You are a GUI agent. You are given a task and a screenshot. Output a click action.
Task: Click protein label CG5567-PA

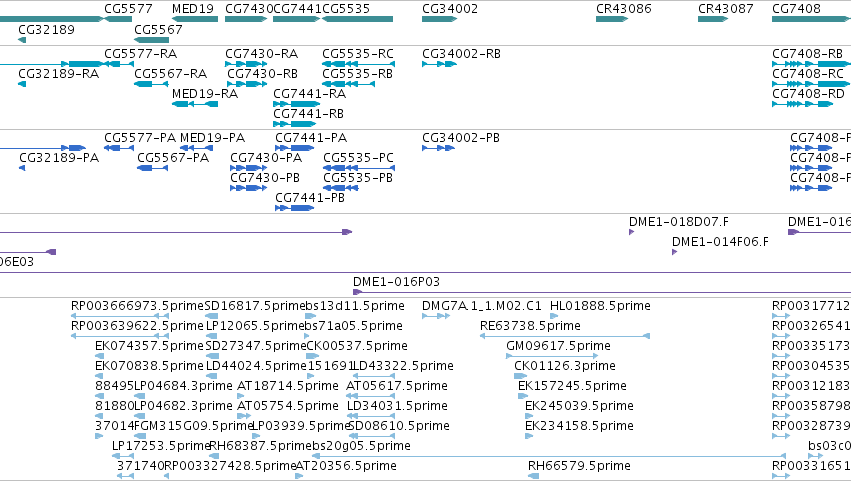(173, 158)
